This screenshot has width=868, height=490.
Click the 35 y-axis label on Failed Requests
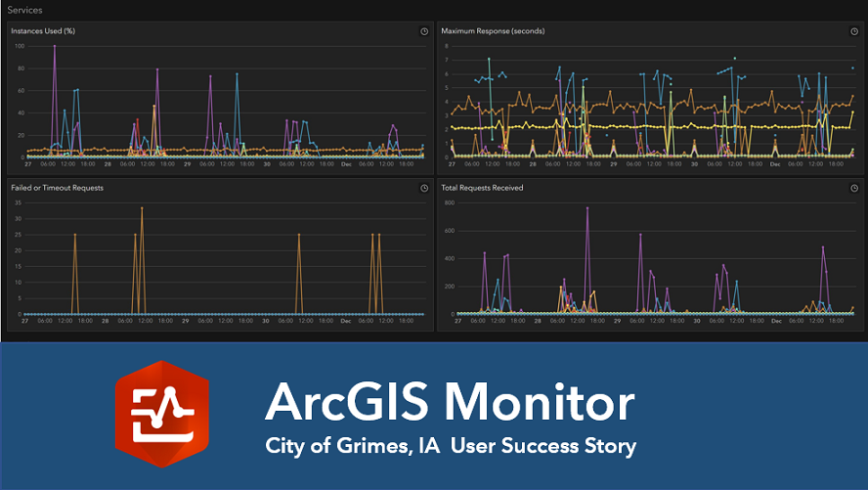point(19,203)
